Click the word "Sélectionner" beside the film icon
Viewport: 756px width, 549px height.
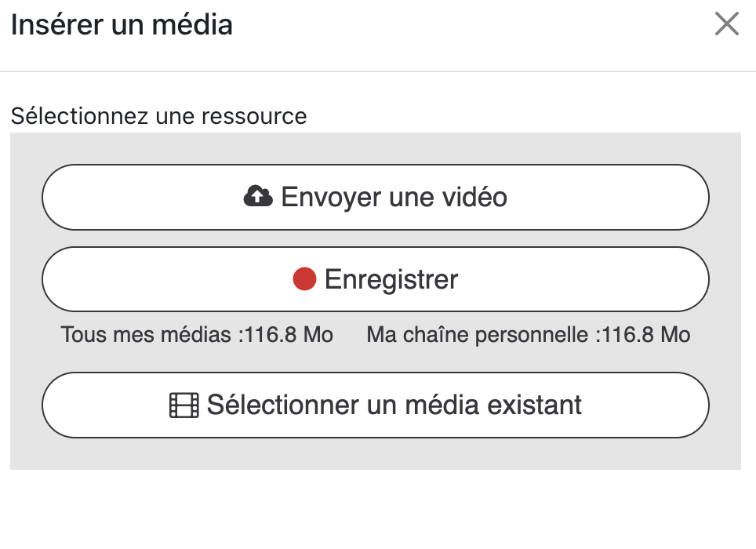click(x=283, y=405)
